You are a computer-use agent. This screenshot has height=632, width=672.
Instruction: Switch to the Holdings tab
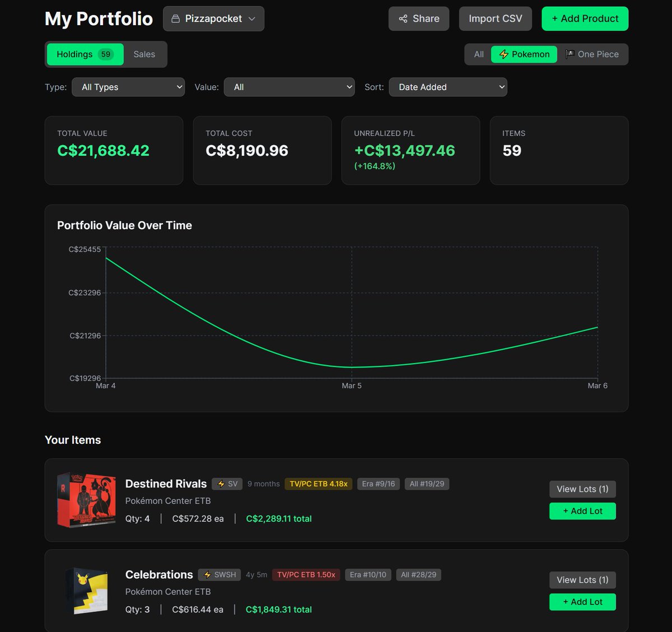pos(85,54)
